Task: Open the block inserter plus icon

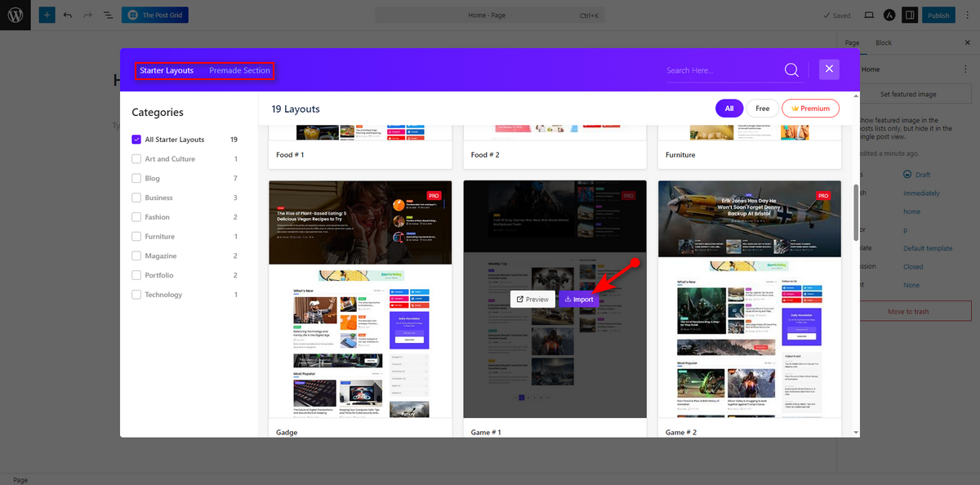Action: 47,16
